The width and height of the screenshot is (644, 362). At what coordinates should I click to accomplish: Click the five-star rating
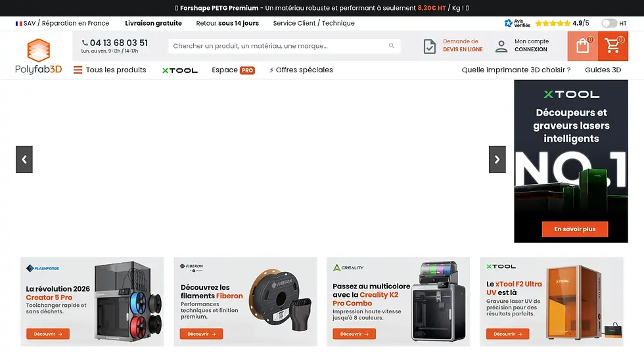[x=553, y=24]
